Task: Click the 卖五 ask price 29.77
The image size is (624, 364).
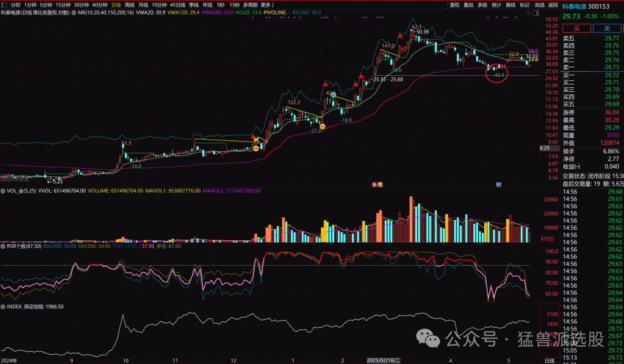Action: coord(612,39)
